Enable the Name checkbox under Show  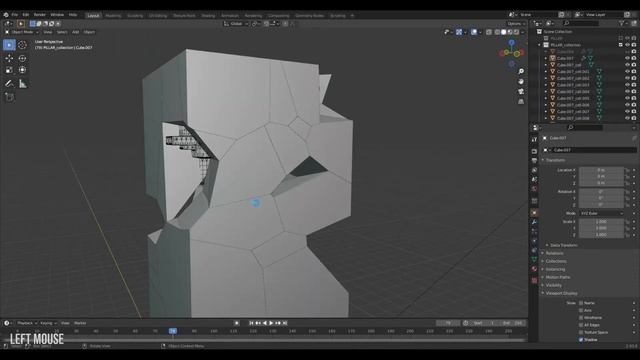coord(581,303)
